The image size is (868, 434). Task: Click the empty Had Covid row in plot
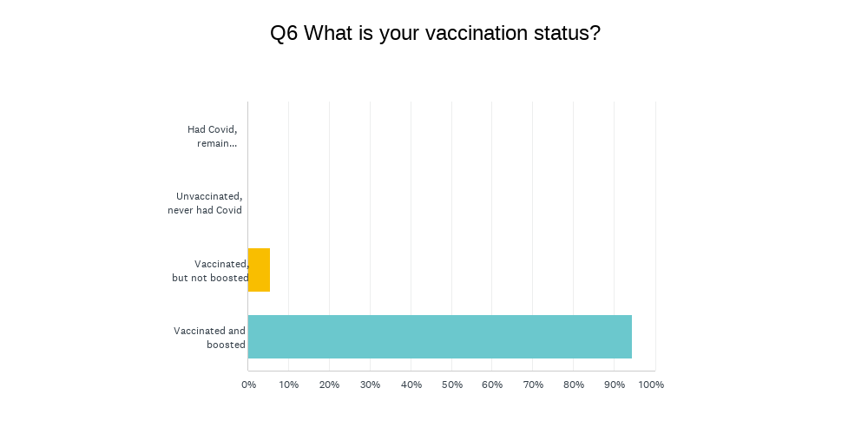tap(451, 136)
